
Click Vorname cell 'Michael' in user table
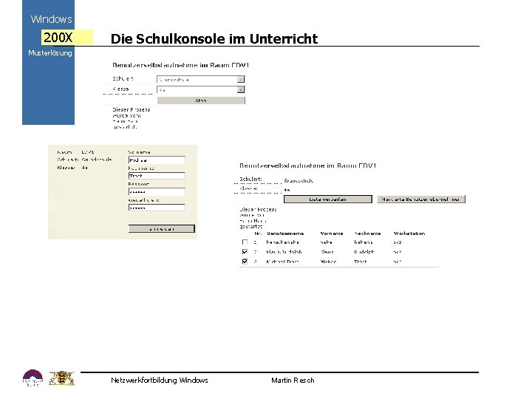click(x=328, y=262)
